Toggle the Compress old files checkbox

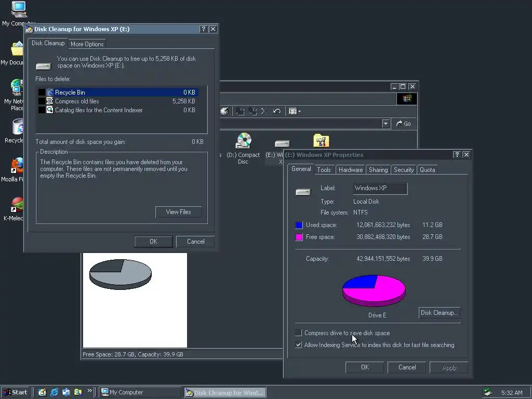click(42, 101)
